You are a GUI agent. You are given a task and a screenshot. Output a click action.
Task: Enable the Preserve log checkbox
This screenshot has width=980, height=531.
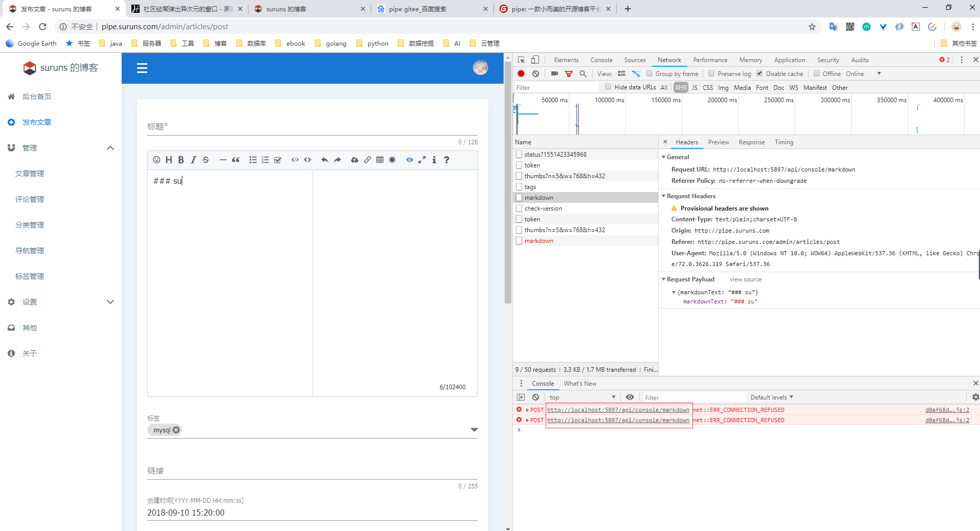pos(712,73)
